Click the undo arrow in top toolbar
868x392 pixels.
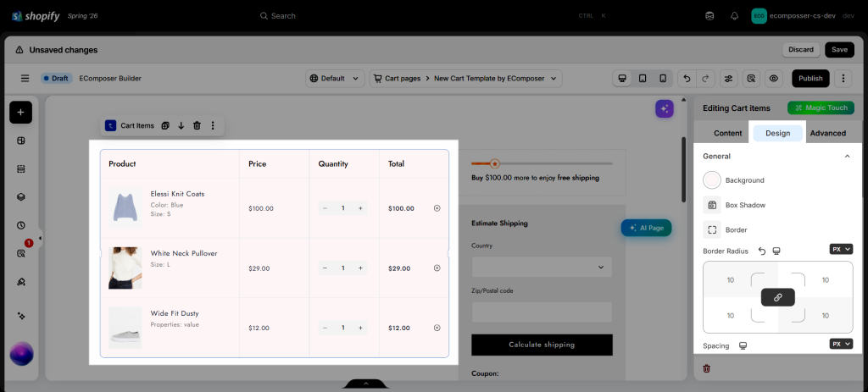coord(687,79)
